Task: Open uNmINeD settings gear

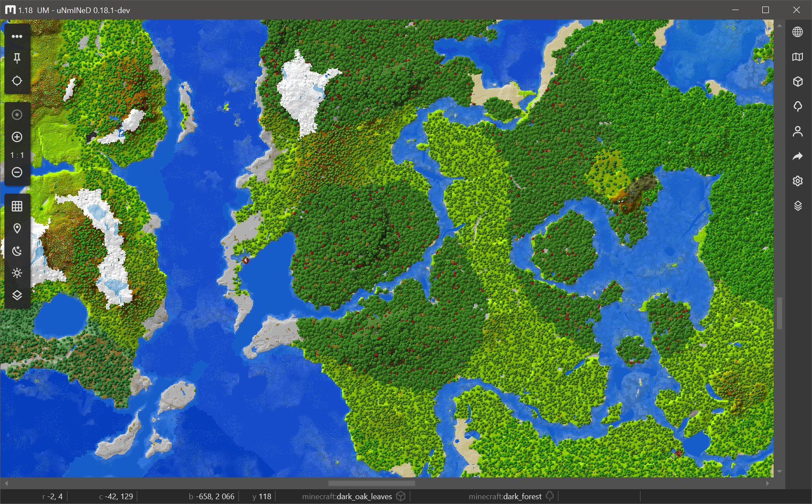Action: (x=798, y=181)
